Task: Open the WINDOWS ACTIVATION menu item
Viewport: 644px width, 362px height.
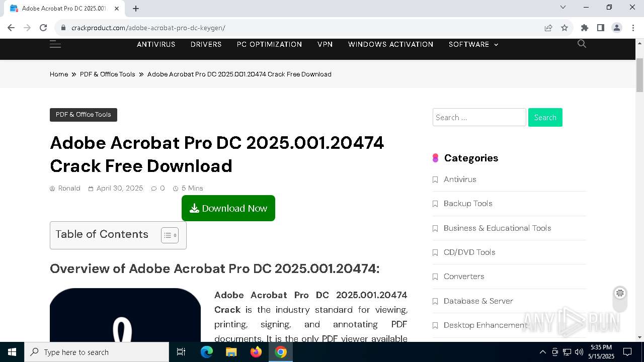Action: click(390, 44)
